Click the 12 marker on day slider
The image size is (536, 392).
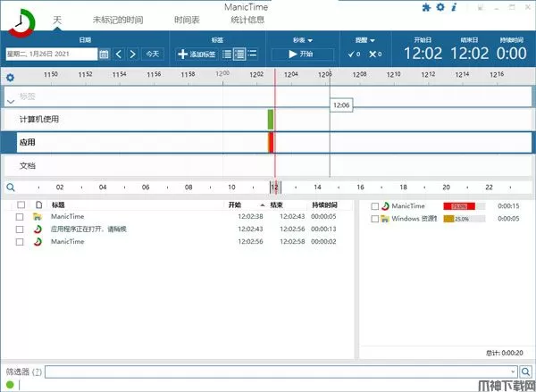click(274, 188)
